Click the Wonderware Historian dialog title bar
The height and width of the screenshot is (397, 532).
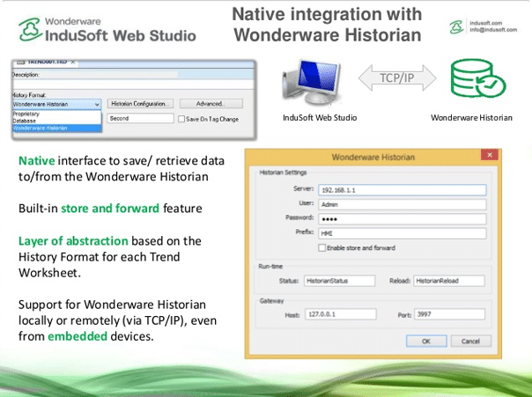(x=373, y=157)
